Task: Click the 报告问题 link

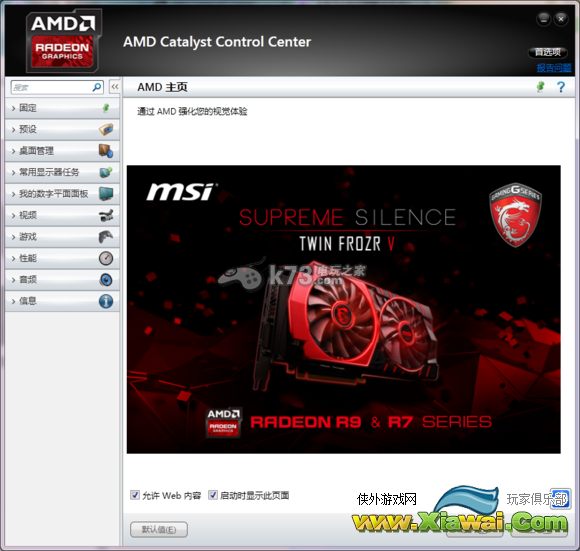Action: coord(554,68)
